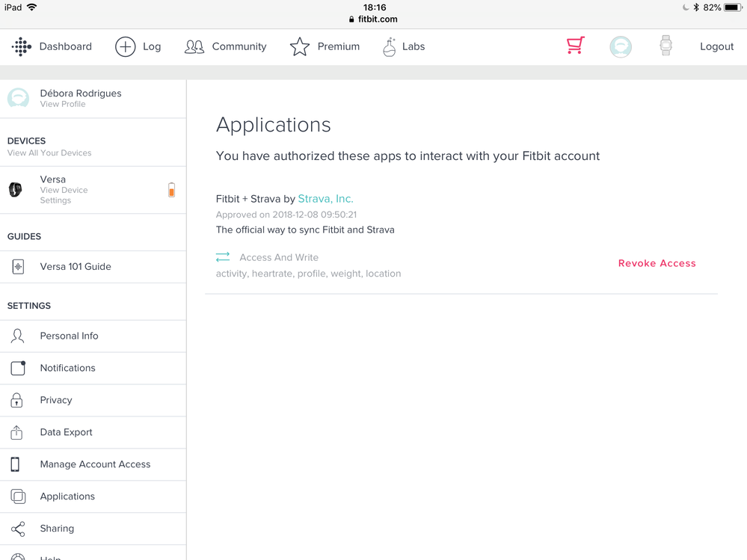747x560 pixels.
Task: Click the Labs flask icon
Action: (x=390, y=46)
